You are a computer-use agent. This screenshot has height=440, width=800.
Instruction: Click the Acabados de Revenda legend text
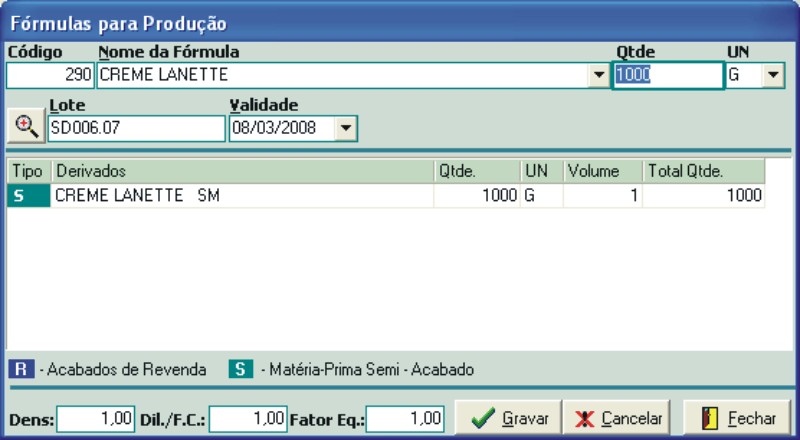pos(127,370)
